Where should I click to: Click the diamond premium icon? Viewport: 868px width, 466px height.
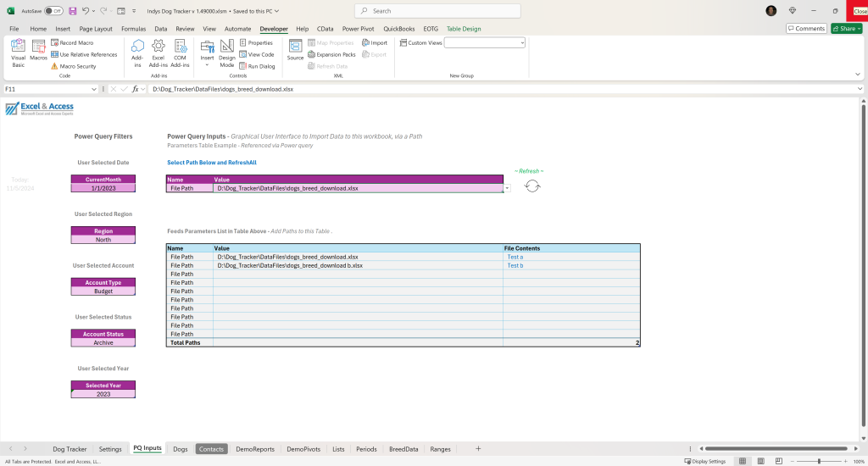(793, 10)
